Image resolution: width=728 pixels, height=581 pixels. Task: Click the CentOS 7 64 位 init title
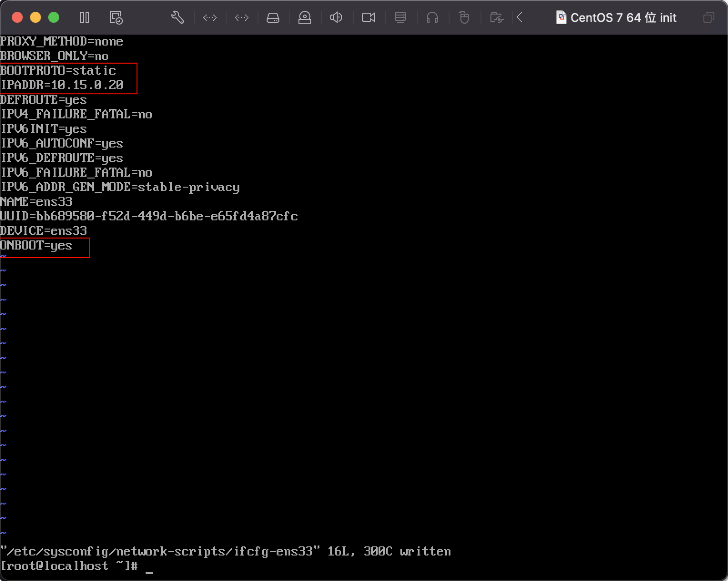click(623, 18)
